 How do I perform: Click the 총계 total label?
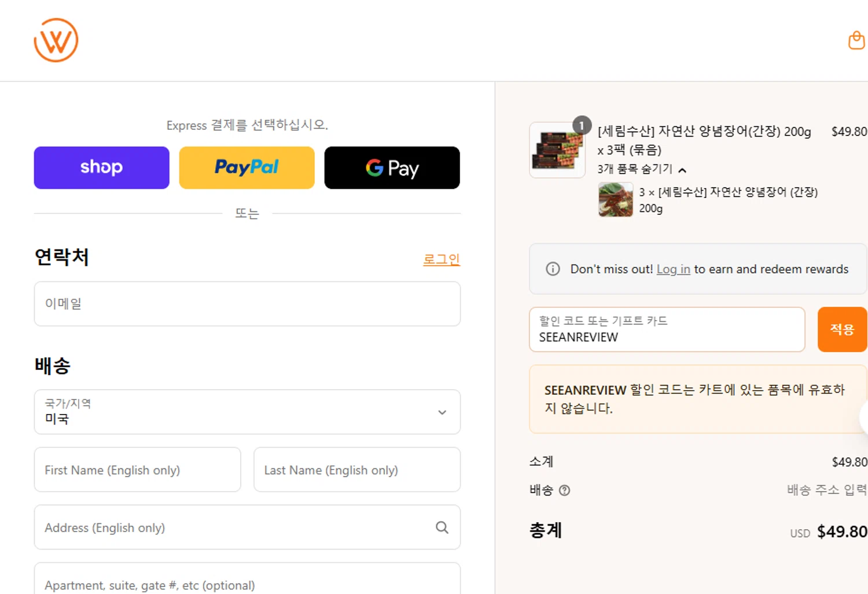coord(546,530)
